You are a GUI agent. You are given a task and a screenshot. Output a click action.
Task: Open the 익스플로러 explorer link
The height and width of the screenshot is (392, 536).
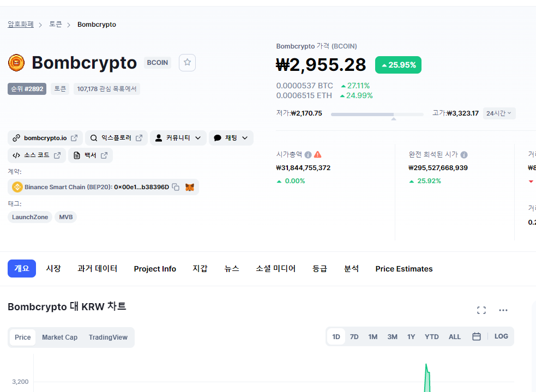tap(116, 138)
